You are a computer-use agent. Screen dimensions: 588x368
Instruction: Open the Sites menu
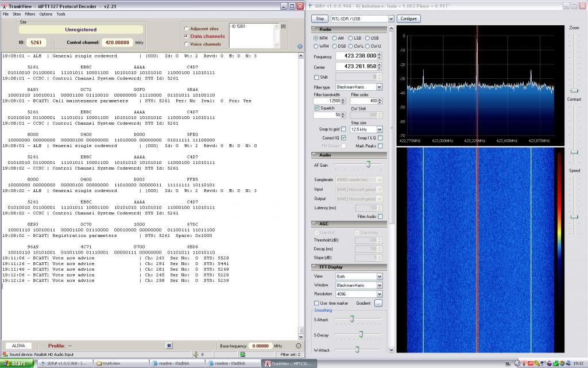(x=17, y=14)
